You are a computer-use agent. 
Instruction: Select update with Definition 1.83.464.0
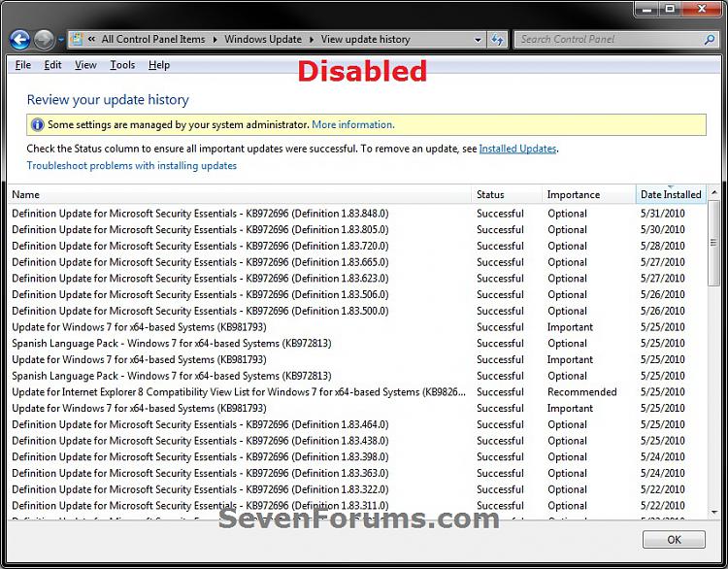[x=357, y=424]
